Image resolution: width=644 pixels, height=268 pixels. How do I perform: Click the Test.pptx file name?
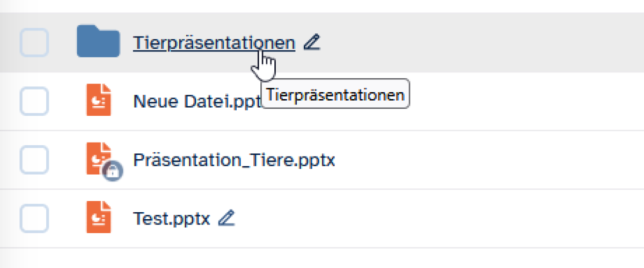tap(171, 219)
